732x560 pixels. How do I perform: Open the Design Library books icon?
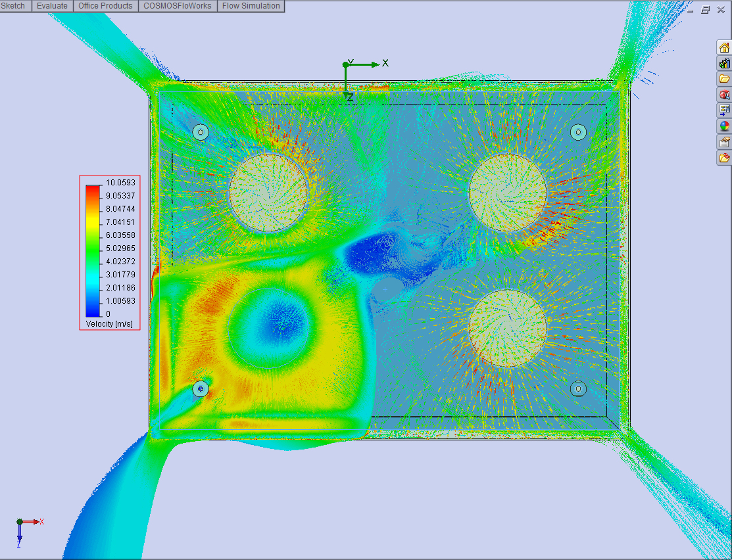[724, 63]
